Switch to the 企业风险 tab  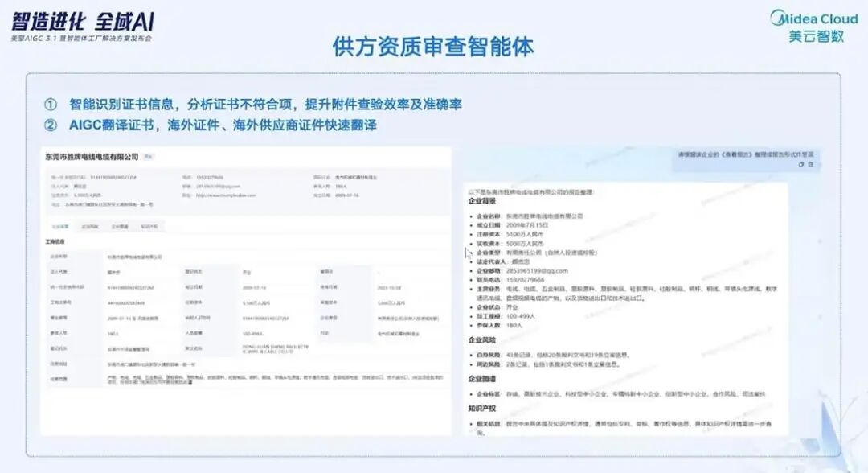point(90,227)
